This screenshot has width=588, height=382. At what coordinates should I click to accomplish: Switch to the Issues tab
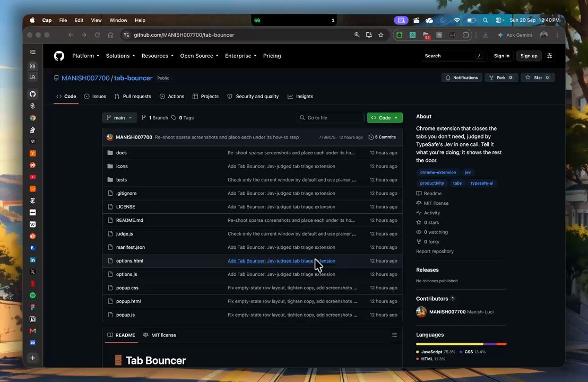(95, 97)
